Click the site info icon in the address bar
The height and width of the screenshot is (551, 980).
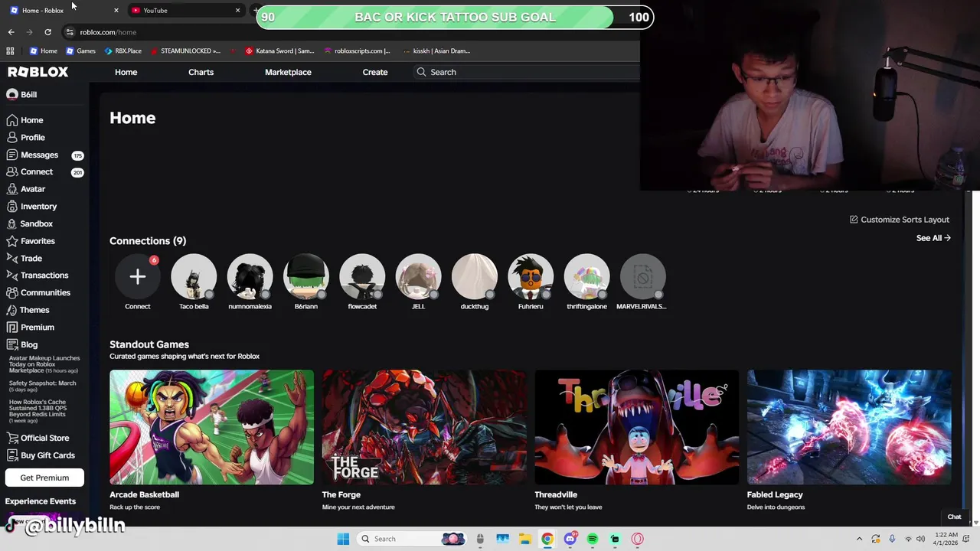(70, 32)
